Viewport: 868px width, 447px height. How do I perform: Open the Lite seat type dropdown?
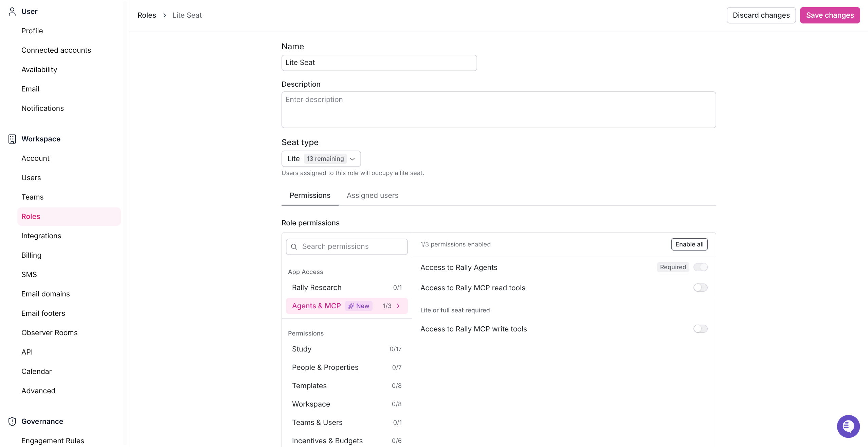pyautogui.click(x=321, y=159)
